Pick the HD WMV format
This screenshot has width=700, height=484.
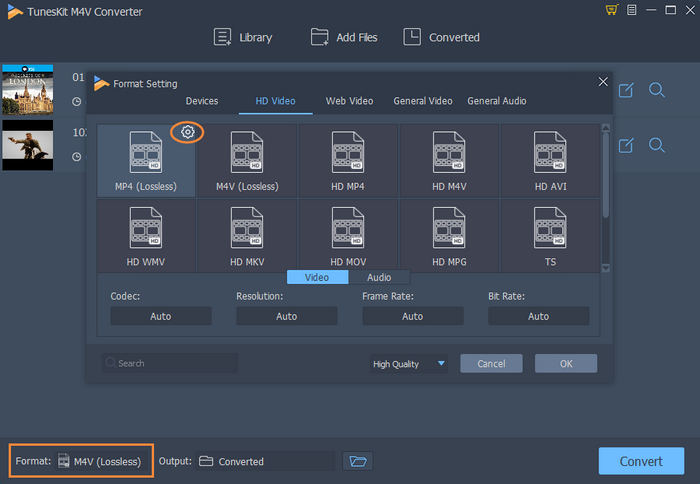[146, 236]
